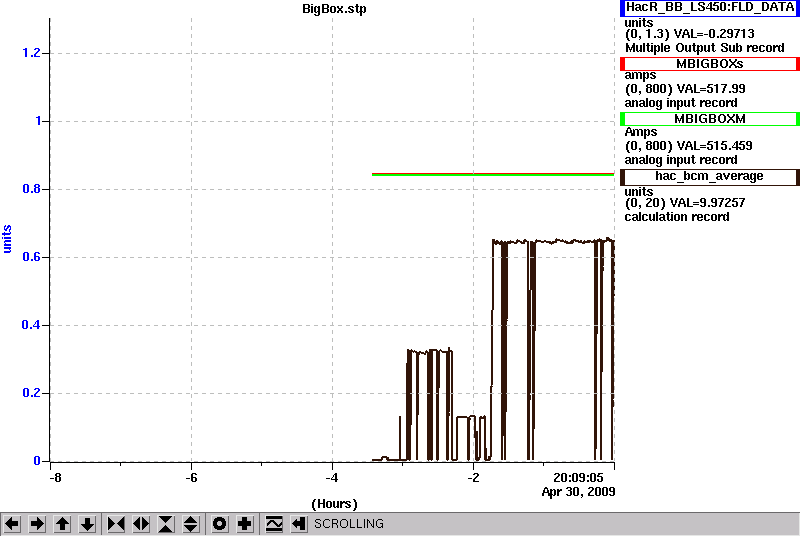
Task: Click the red/green flat trace line on plot
Action: tap(493, 174)
